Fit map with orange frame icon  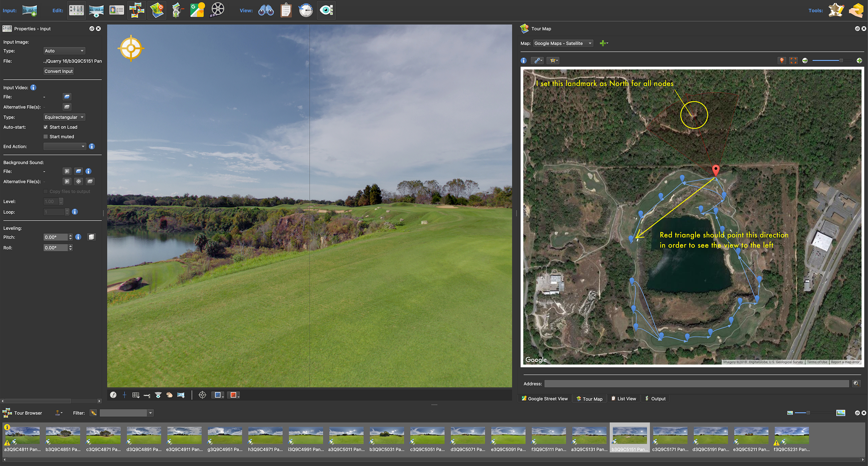point(793,61)
